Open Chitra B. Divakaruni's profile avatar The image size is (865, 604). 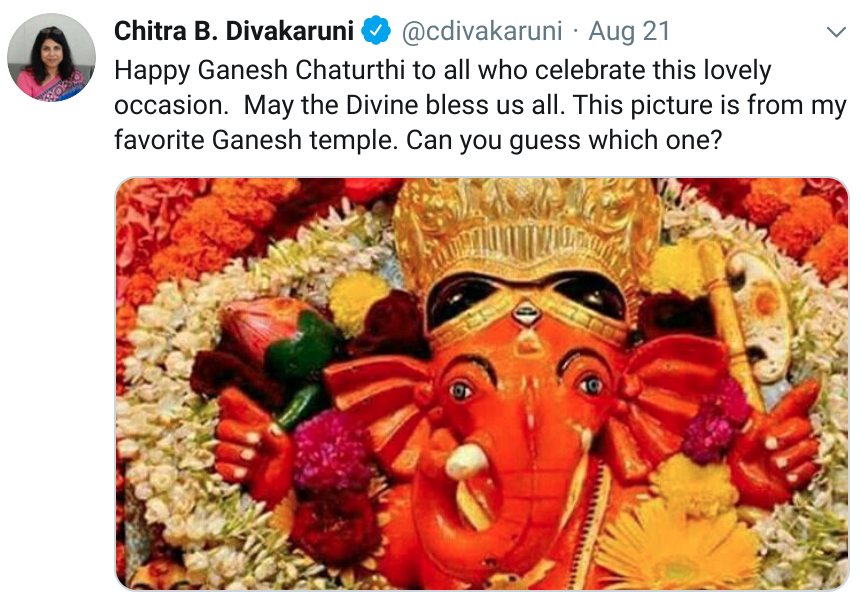pos(51,57)
